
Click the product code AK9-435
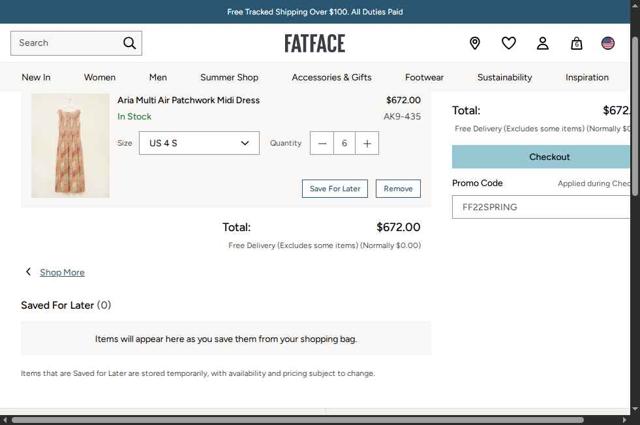point(402,117)
